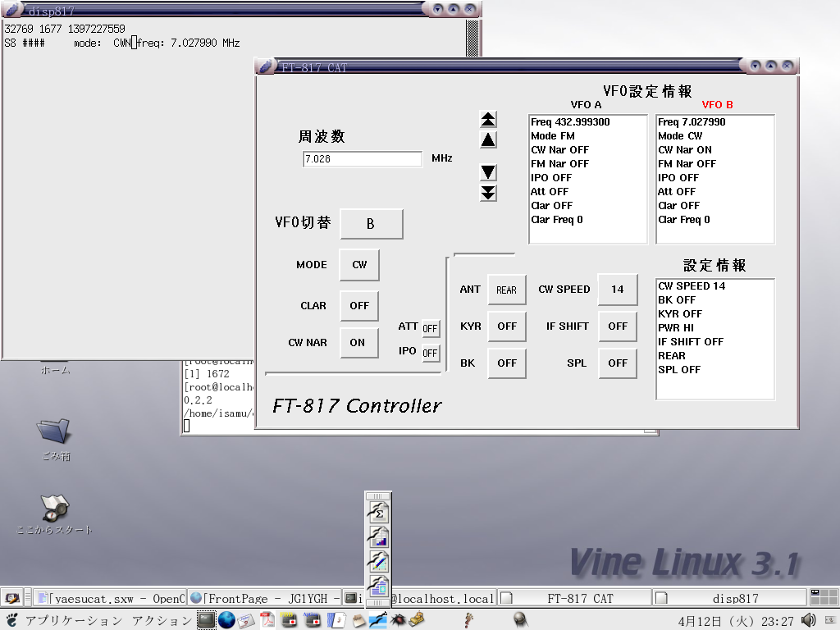This screenshot has width=840, height=630.
Task: Switch to the FrontPage - JG1YGH taskbar window
Action: point(265,598)
